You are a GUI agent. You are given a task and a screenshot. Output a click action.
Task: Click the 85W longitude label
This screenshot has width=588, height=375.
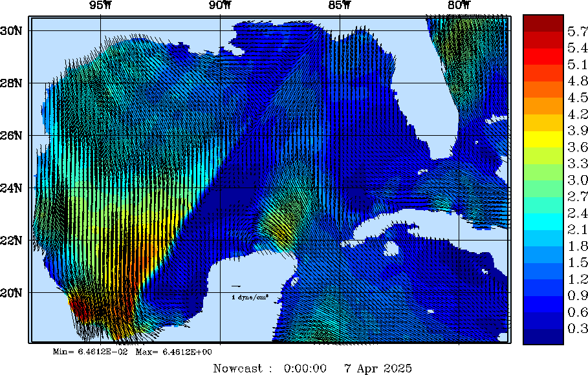(340, 5)
